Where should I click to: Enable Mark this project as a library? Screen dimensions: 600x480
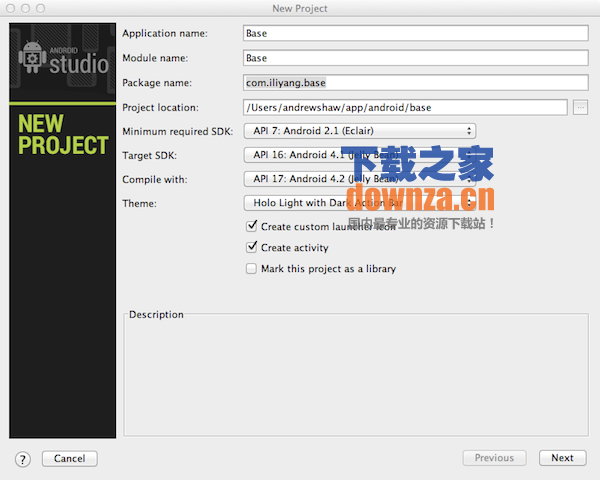click(x=251, y=268)
